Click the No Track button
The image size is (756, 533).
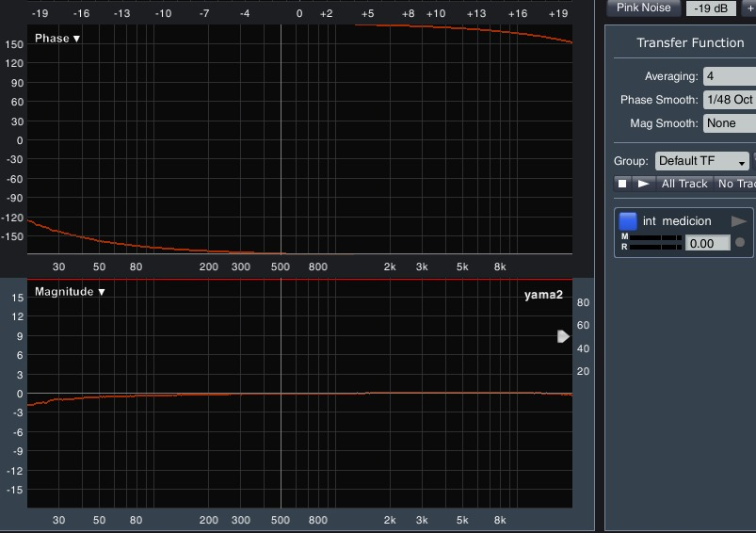[735, 184]
